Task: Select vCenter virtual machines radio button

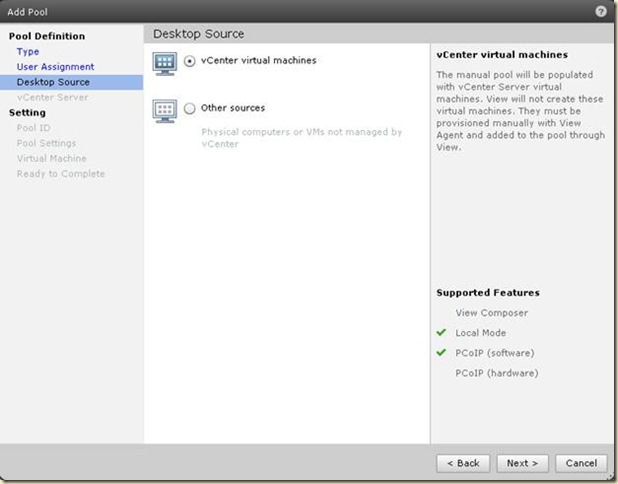Action: click(x=190, y=61)
